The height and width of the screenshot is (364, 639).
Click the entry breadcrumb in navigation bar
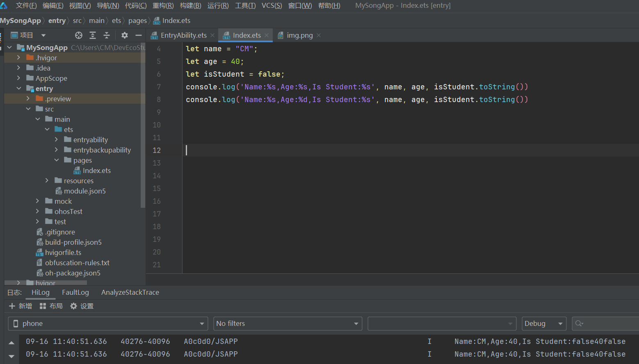coord(57,20)
